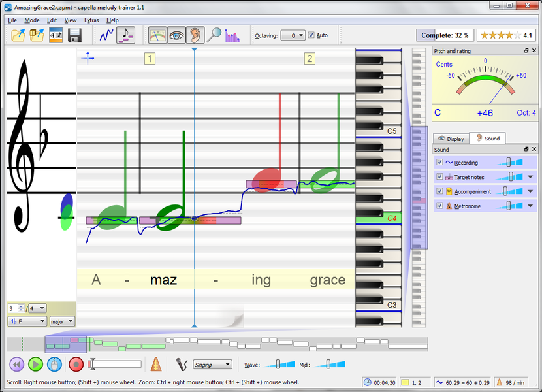542x392 pixels.
Task: Select the pitch curve display icon
Action: coord(106,35)
